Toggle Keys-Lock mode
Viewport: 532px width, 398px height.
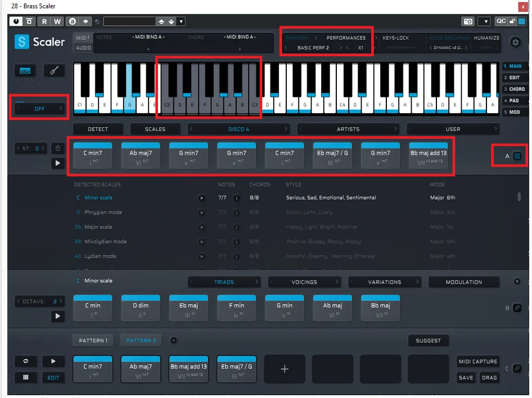click(395, 38)
